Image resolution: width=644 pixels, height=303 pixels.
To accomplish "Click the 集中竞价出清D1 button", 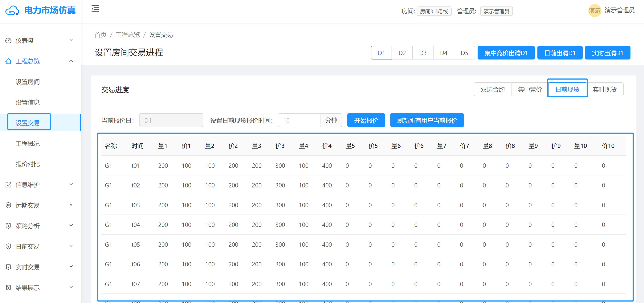I will 506,53.
